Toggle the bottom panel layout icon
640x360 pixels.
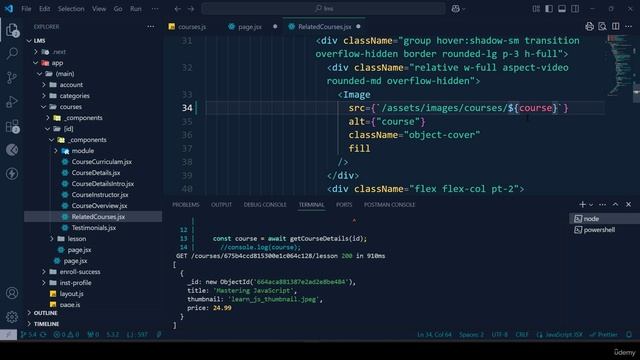[x=562, y=9]
